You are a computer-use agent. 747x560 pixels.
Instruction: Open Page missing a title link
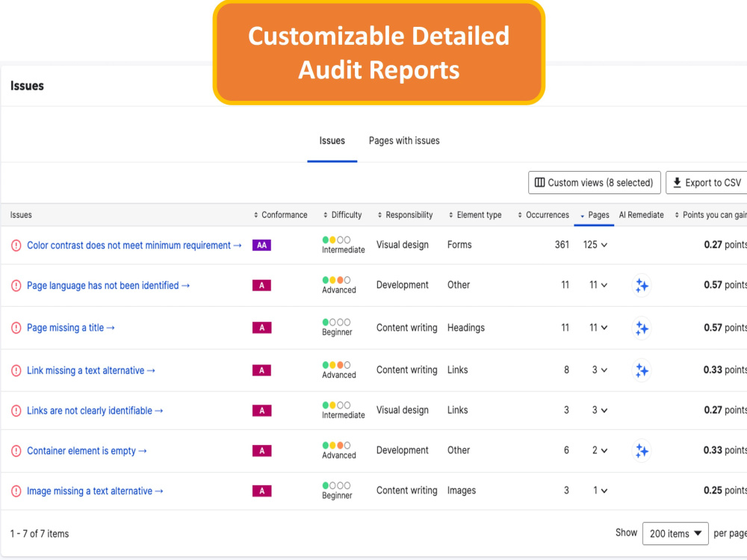pos(70,328)
